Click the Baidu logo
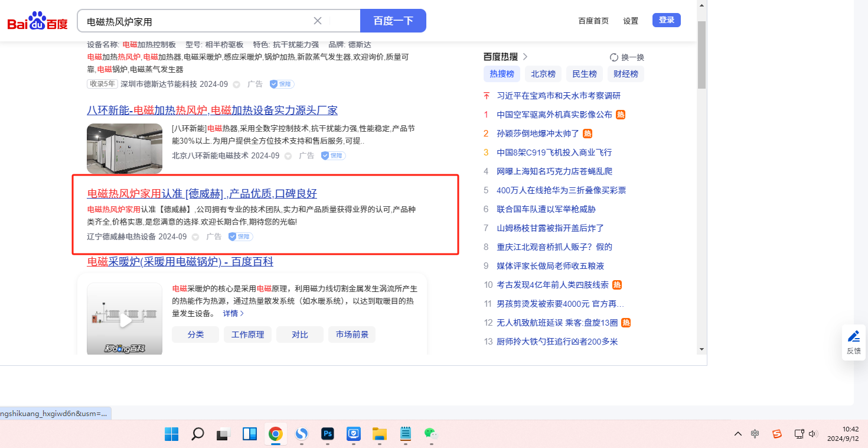 click(x=37, y=21)
